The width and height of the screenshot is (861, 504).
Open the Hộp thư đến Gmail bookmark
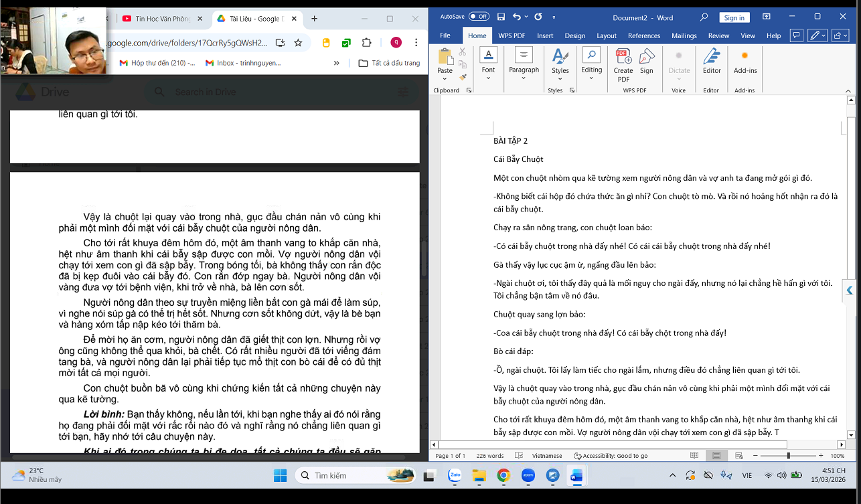pyautogui.click(x=157, y=63)
